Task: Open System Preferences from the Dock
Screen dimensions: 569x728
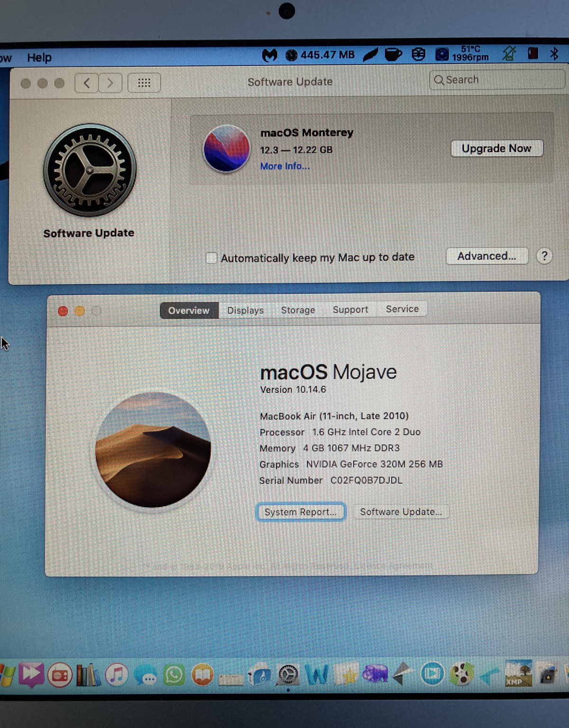Action: pyautogui.click(x=288, y=675)
